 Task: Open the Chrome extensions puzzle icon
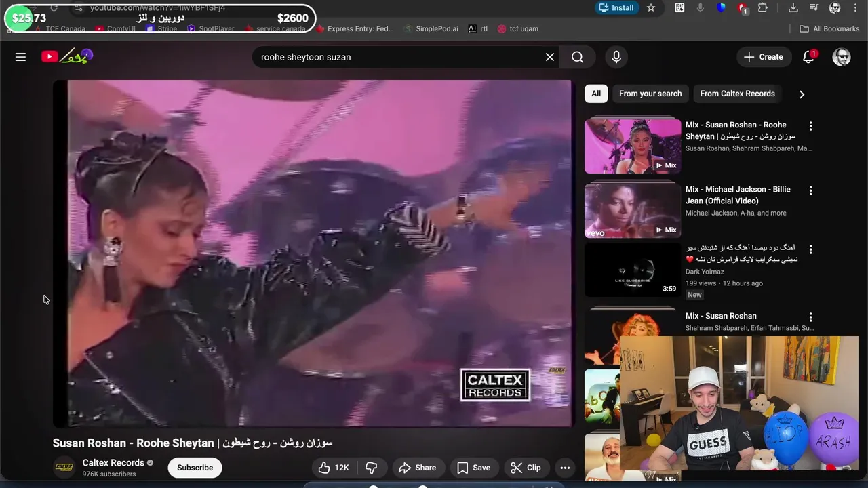pyautogui.click(x=763, y=7)
